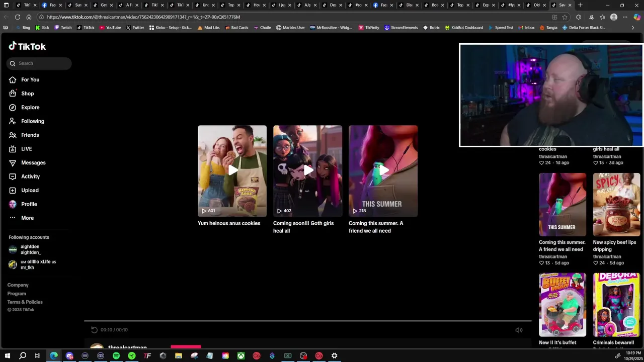644x362 pixels.
Task: Open the Debora doll video thumbnail
Action: click(616, 305)
